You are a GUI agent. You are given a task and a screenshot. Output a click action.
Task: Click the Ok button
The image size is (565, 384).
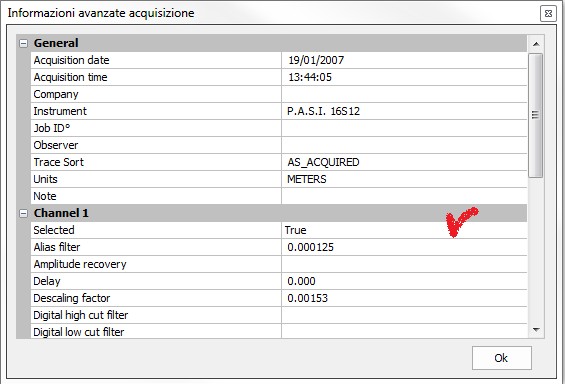[x=502, y=358]
